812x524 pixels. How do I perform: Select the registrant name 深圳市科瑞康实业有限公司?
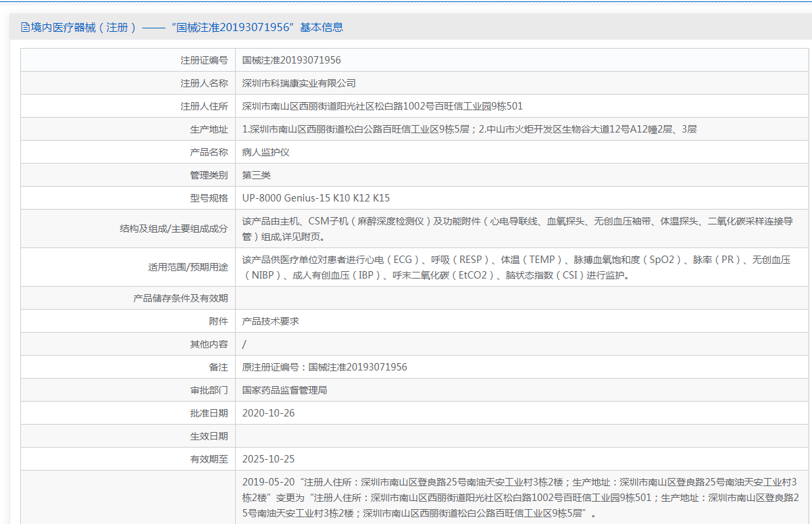[299, 83]
